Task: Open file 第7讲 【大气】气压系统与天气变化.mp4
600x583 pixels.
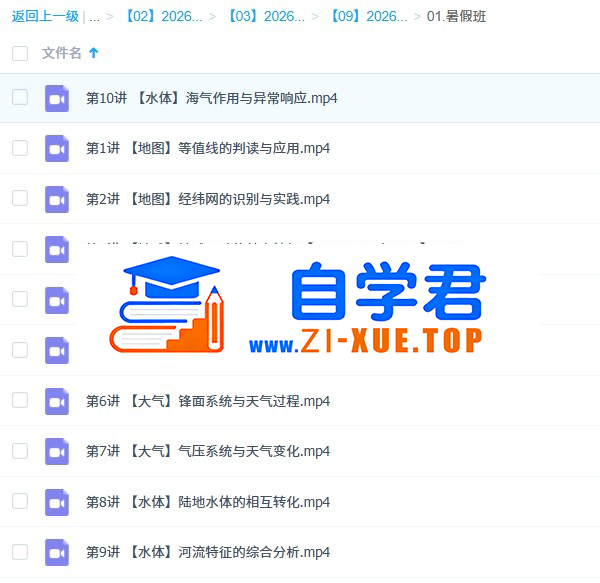Action: [208, 451]
